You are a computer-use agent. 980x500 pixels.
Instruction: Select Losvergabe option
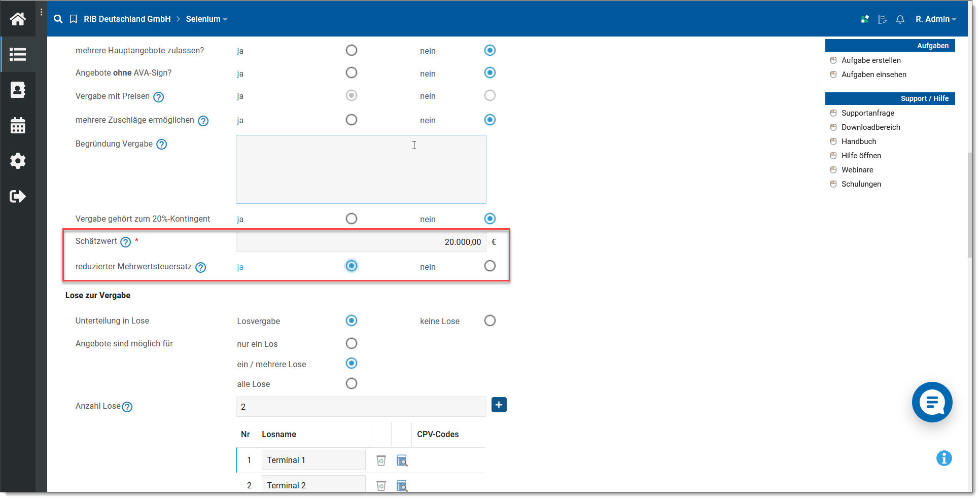tap(352, 320)
